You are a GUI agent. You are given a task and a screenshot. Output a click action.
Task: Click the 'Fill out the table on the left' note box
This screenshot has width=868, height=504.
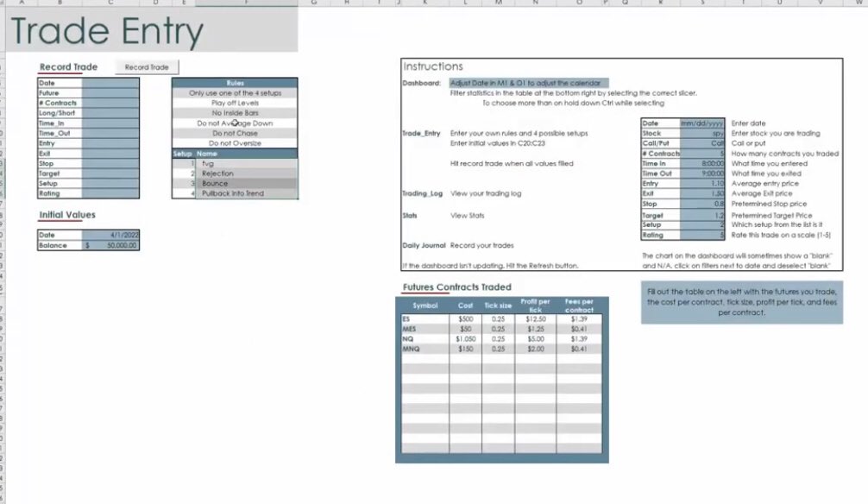pos(742,302)
